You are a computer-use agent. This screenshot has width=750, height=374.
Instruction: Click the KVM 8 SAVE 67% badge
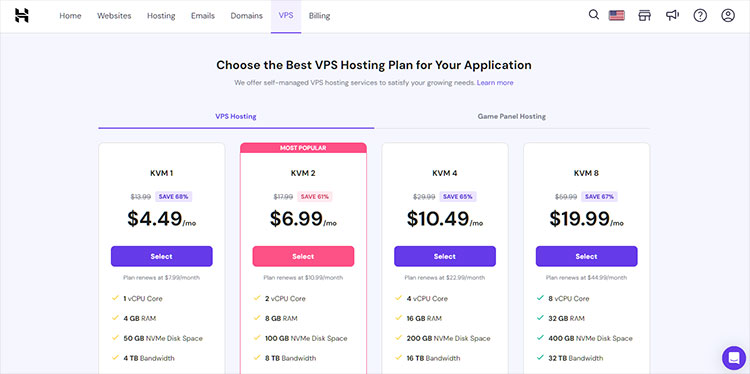click(599, 197)
